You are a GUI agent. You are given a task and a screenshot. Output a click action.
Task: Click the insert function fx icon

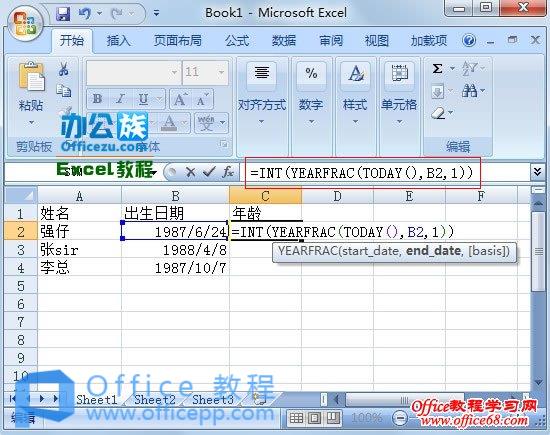pos(228,172)
